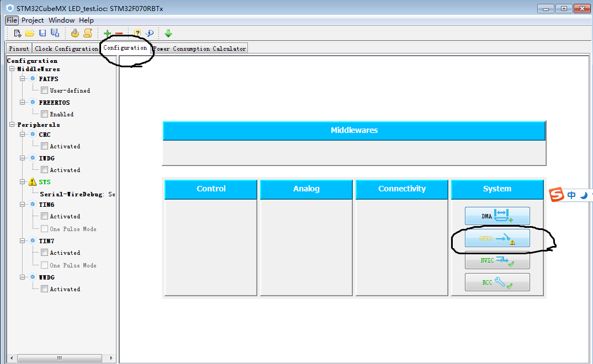593x364 pixels.
Task: Open the DMA configuration button
Action: [x=497, y=216]
